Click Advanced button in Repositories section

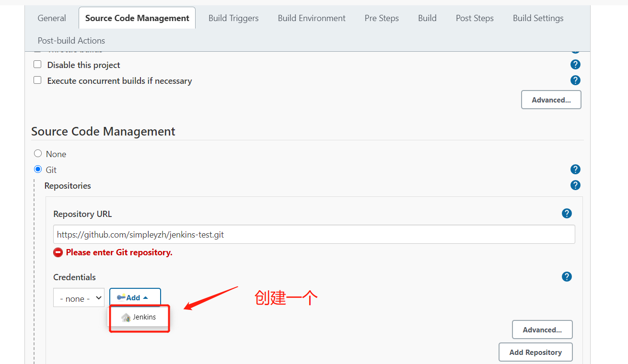tap(542, 330)
